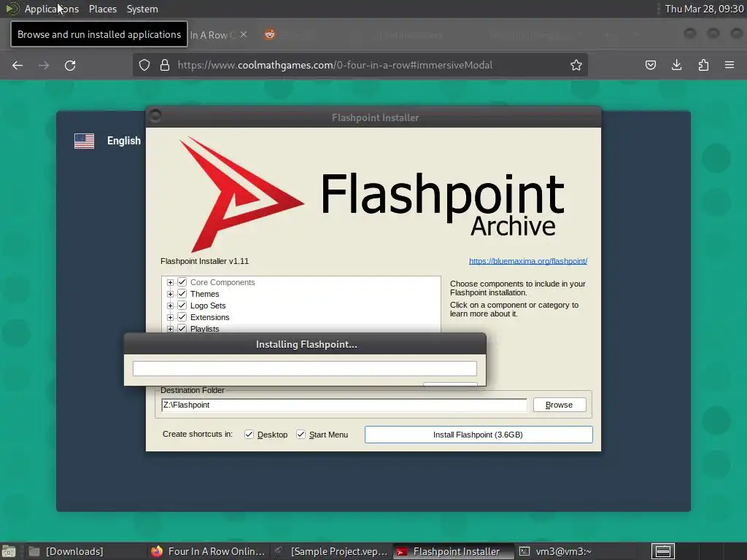747x560 pixels.
Task: Open the bluemaxima.org/flashpoint link
Action: click(528, 261)
